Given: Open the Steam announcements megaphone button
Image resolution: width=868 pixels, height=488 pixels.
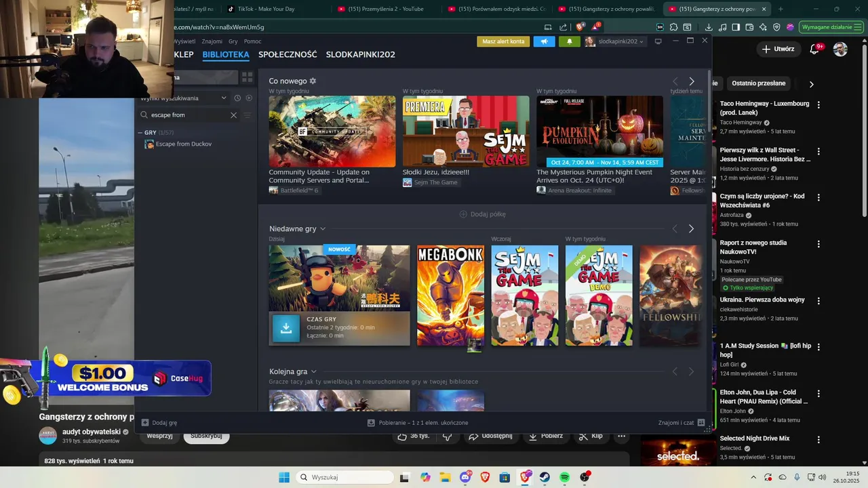Looking at the screenshot, I should click(544, 41).
